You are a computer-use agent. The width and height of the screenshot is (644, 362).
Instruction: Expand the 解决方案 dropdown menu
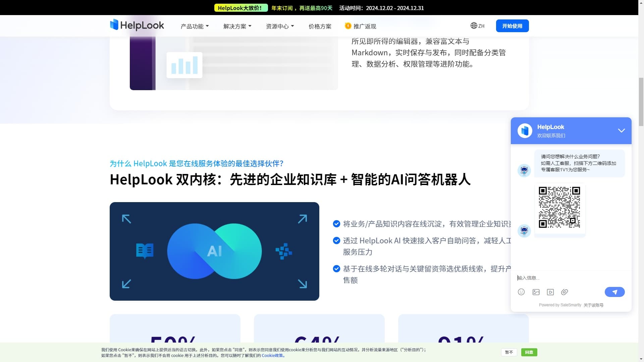click(x=237, y=26)
